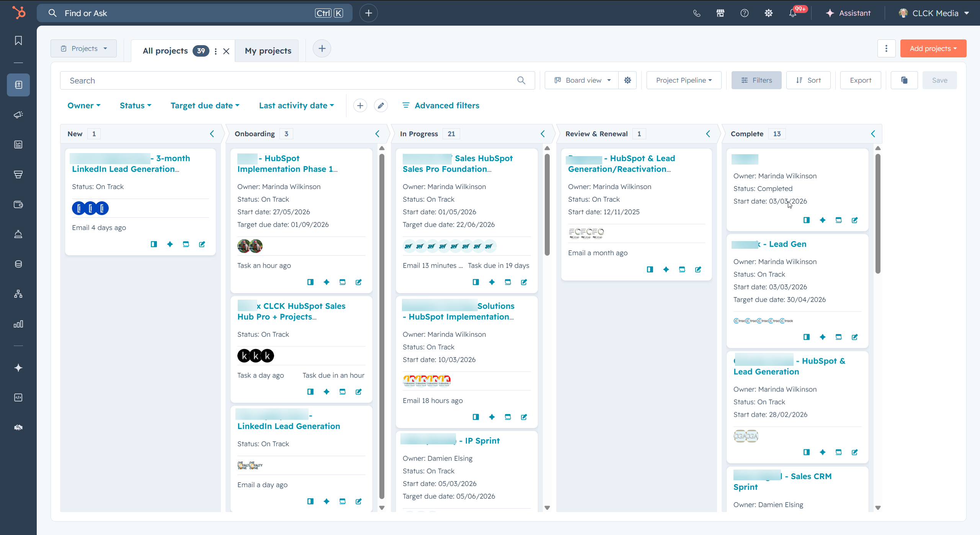Open the Content icon in sidebar
This screenshot has height=535, width=980.
[x=18, y=145]
